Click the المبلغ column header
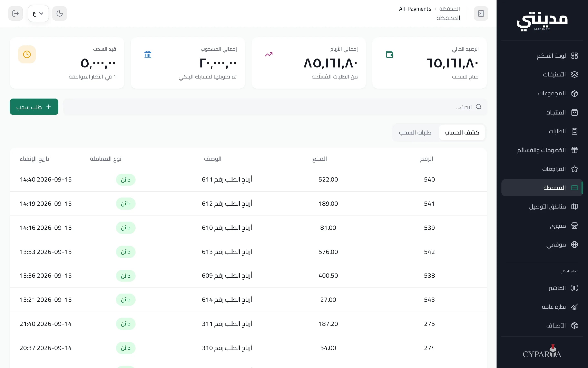588x368 pixels. coord(320,159)
